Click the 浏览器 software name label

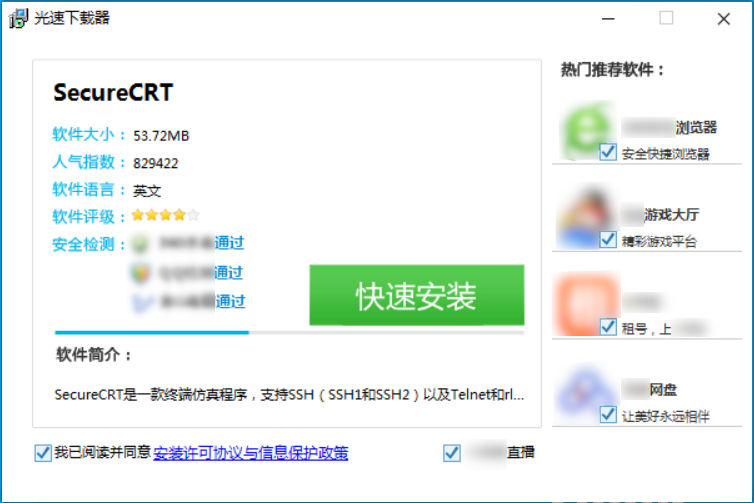click(696, 127)
